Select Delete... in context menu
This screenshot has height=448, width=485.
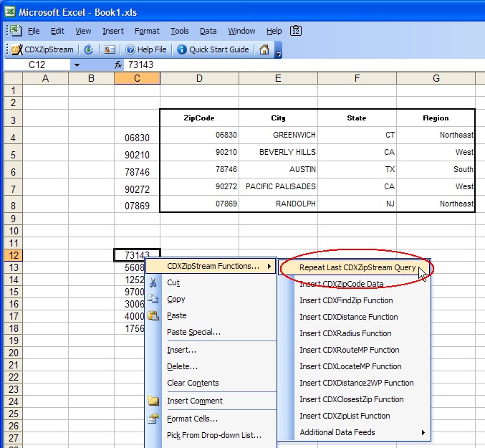coord(211,366)
